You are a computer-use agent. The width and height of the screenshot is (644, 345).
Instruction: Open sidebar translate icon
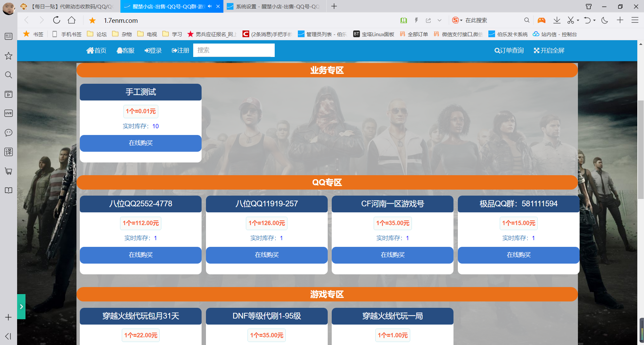pos(8,152)
